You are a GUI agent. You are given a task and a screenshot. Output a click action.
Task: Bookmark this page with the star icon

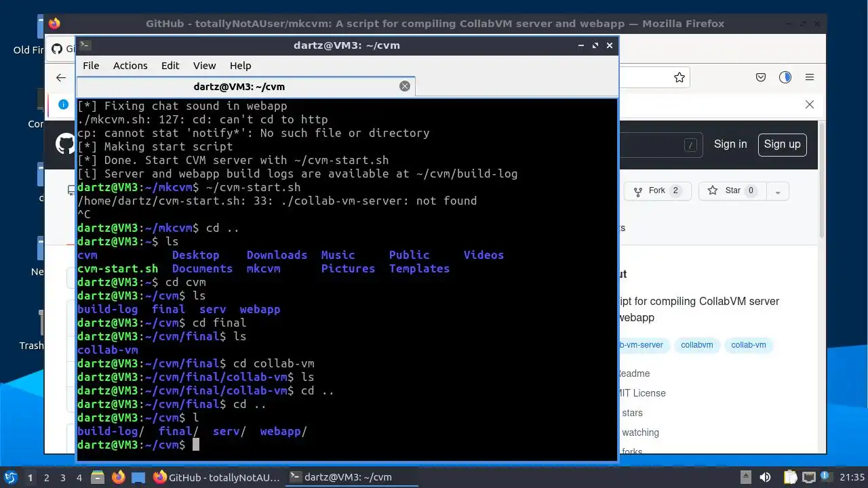pos(679,77)
